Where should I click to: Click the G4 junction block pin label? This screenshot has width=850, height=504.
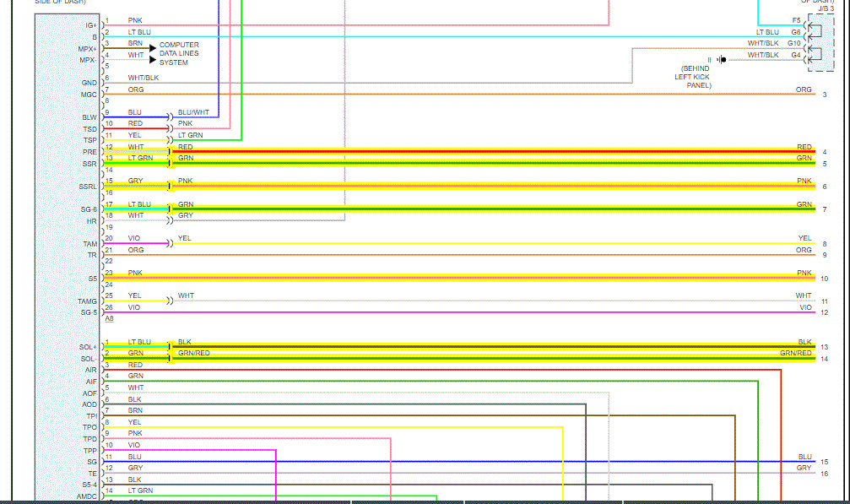pyautogui.click(x=796, y=55)
